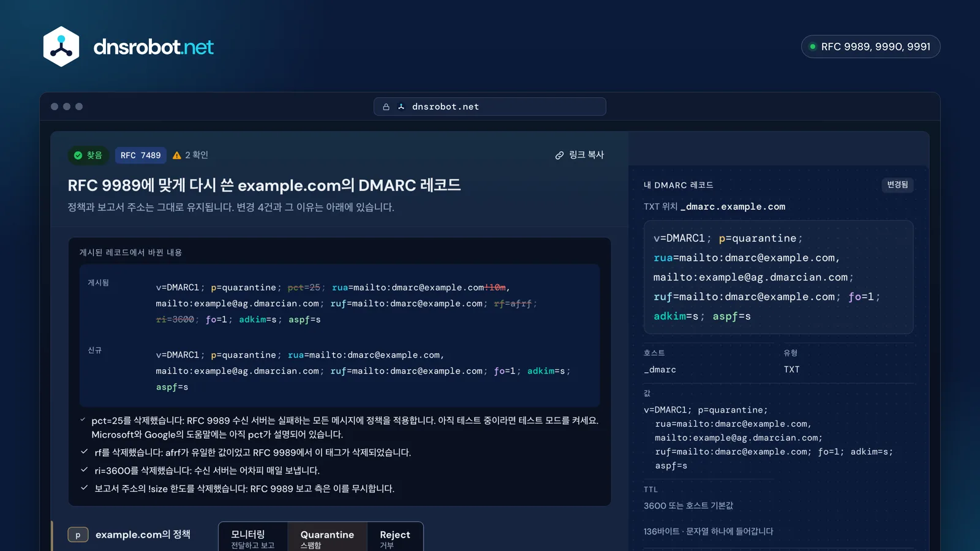The height and width of the screenshot is (551, 980).
Task: Click the RFC 7489 tag
Action: pyautogui.click(x=141, y=156)
